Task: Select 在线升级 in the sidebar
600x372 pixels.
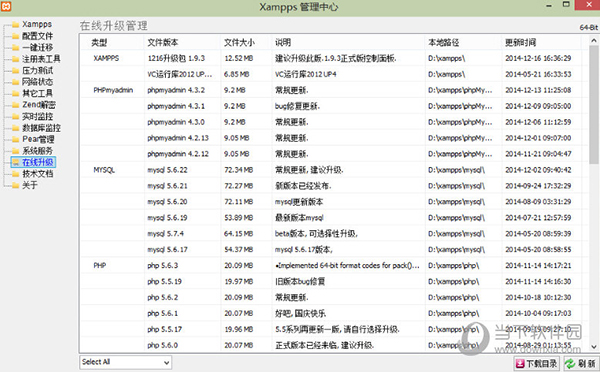Action: point(37,162)
